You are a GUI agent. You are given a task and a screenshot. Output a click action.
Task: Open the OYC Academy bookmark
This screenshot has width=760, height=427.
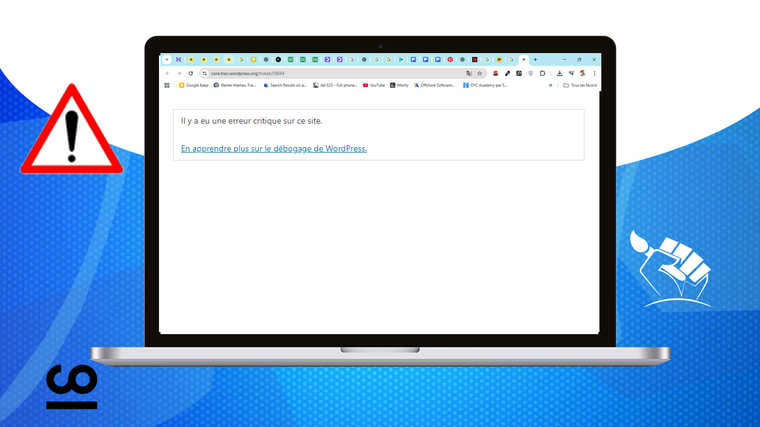coord(485,85)
